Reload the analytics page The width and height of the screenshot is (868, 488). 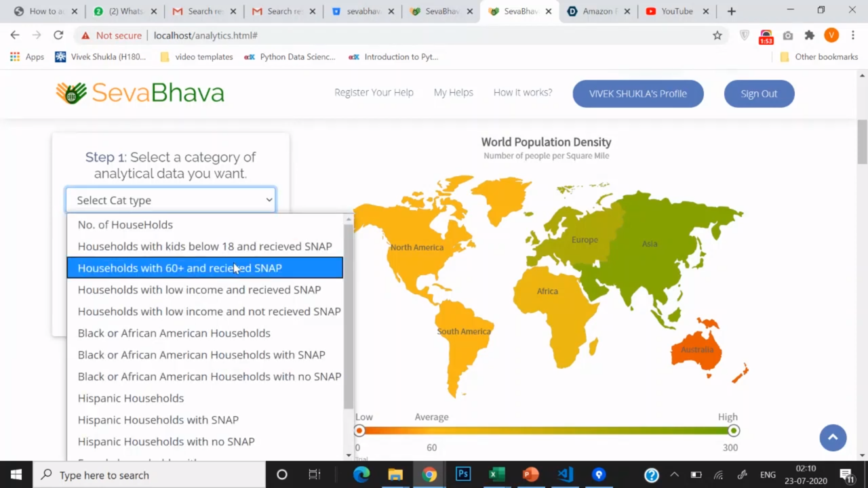58,35
